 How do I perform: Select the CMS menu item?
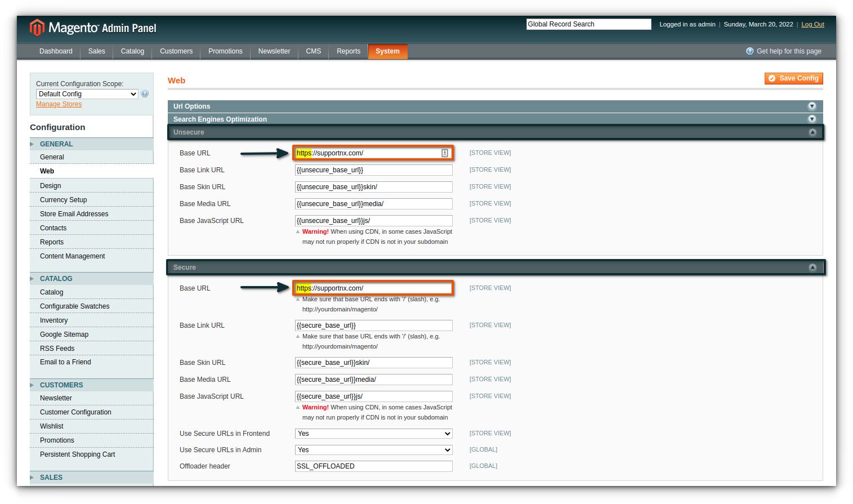313,51
